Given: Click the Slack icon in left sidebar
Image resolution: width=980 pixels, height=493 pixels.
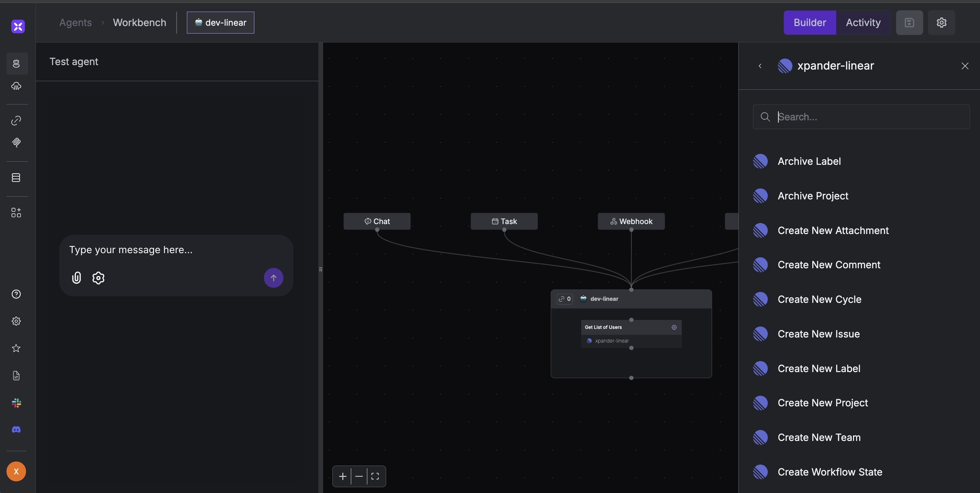Looking at the screenshot, I should [x=16, y=403].
